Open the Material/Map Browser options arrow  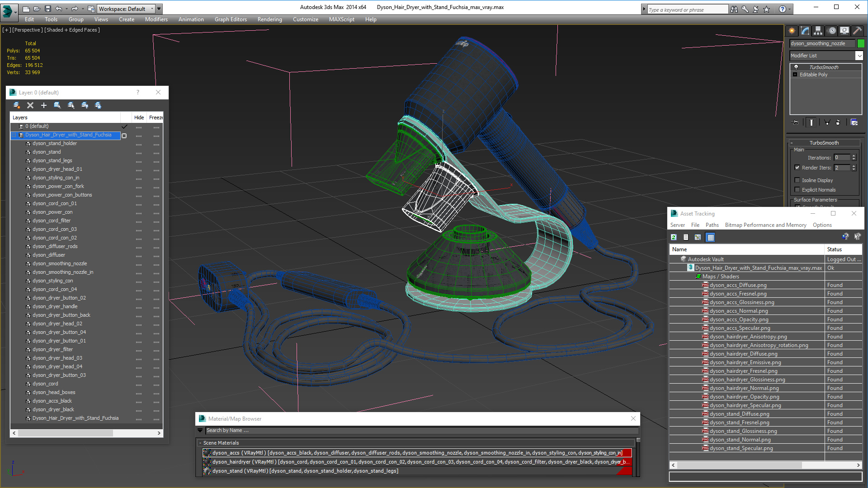tap(200, 431)
